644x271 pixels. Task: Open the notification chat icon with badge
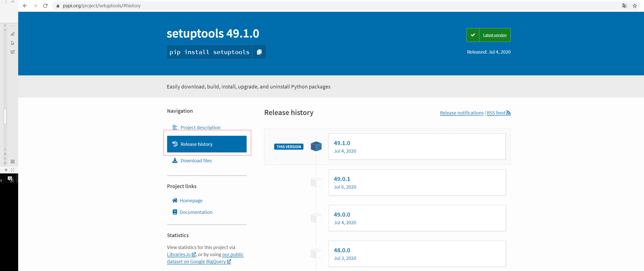click(x=10, y=179)
